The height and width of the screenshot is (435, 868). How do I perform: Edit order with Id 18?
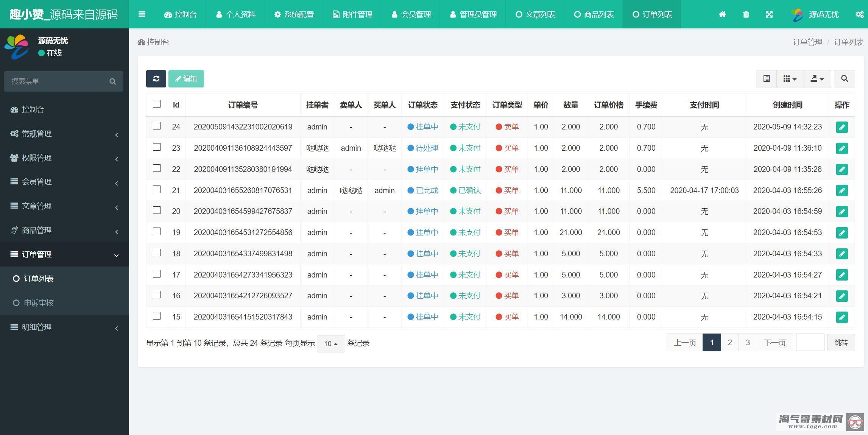842,254
